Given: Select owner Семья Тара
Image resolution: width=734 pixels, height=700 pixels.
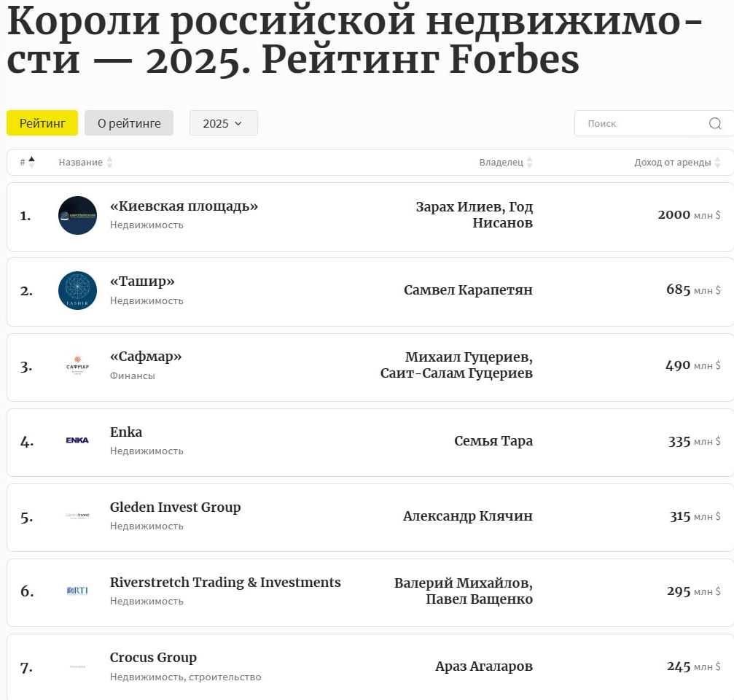Looking at the screenshot, I should [493, 440].
